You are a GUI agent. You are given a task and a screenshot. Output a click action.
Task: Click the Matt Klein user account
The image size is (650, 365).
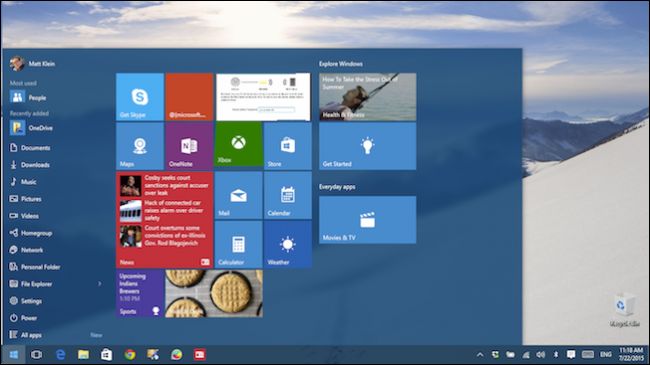tap(32, 64)
